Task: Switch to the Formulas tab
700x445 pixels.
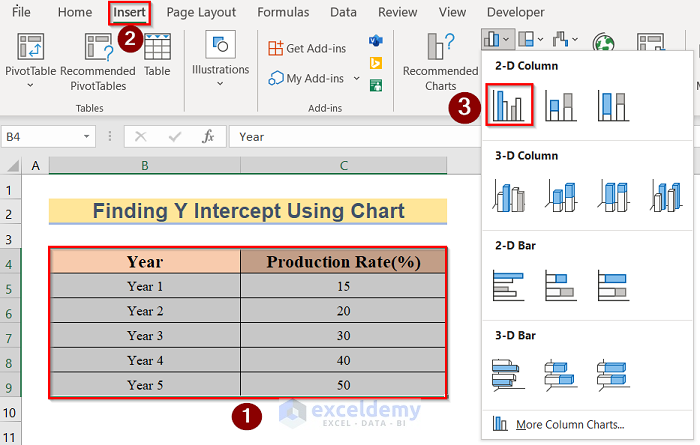Action: (x=283, y=12)
